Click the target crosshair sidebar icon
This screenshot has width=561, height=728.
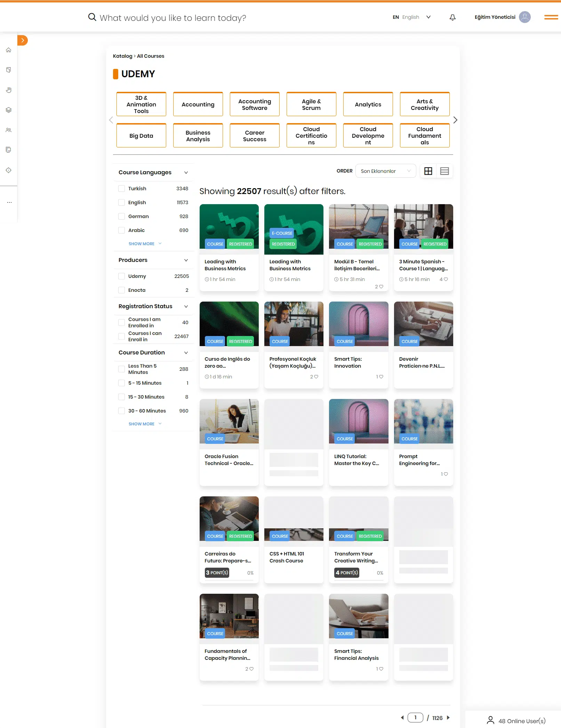coord(9,170)
